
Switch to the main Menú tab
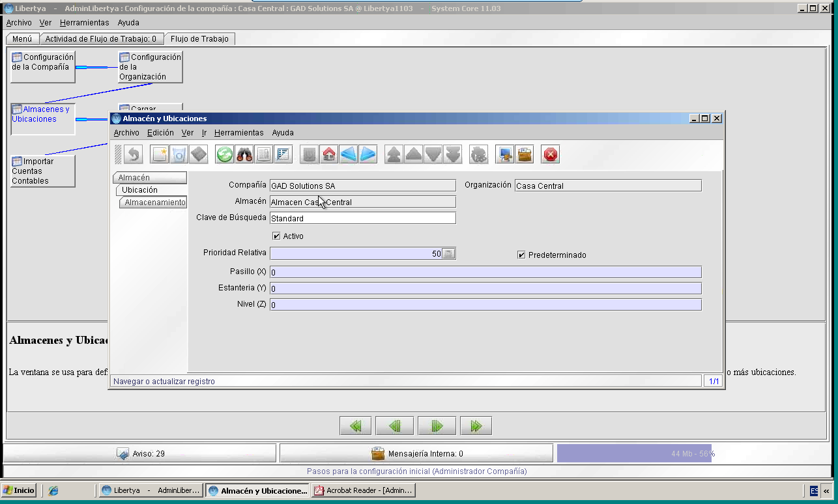coord(22,39)
